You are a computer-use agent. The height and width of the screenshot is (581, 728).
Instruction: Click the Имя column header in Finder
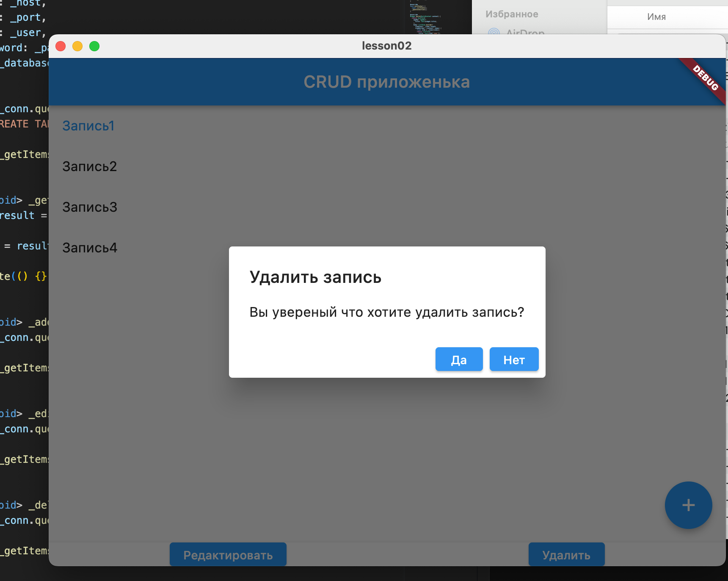tap(656, 17)
